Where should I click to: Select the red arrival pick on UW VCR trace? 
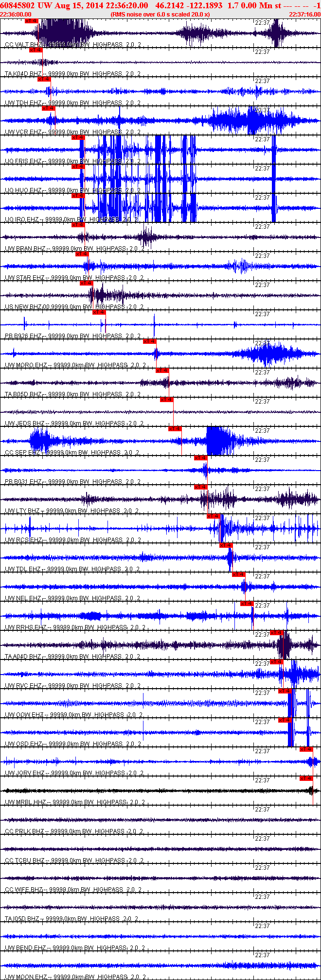(x=49, y=108)
